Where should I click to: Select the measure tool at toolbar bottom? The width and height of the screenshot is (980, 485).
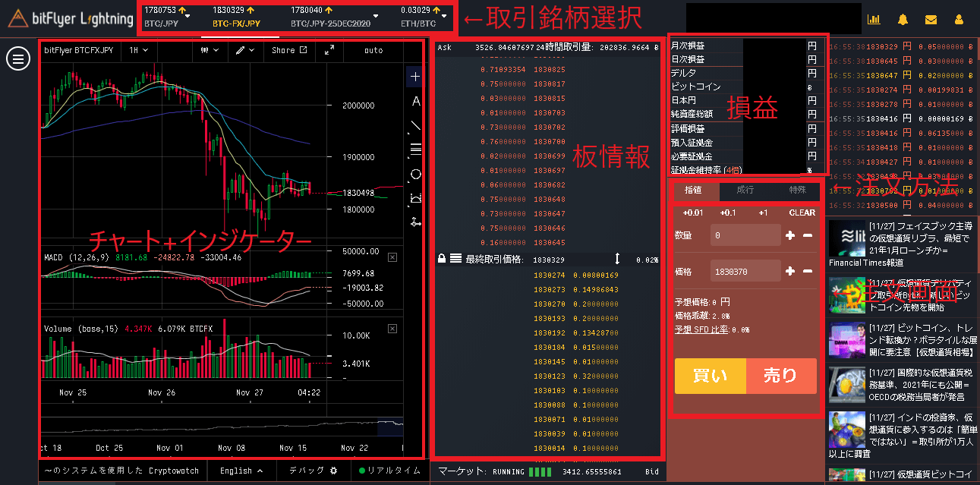pos(415,222)
